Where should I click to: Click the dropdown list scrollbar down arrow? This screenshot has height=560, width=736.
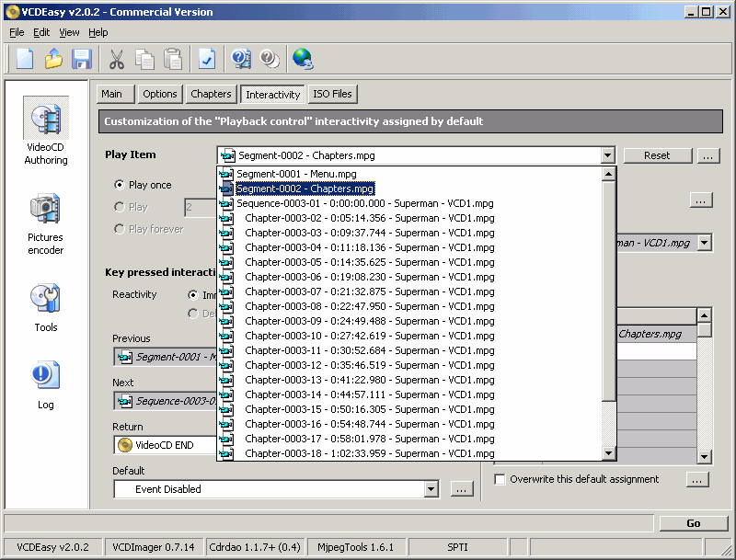coord(608,452)
